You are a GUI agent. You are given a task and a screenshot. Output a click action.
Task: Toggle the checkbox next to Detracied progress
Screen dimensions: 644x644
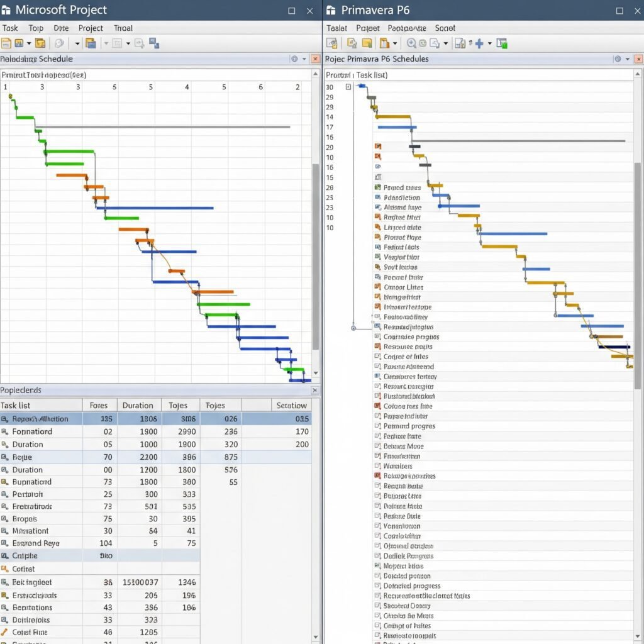[x=378, y=586]
